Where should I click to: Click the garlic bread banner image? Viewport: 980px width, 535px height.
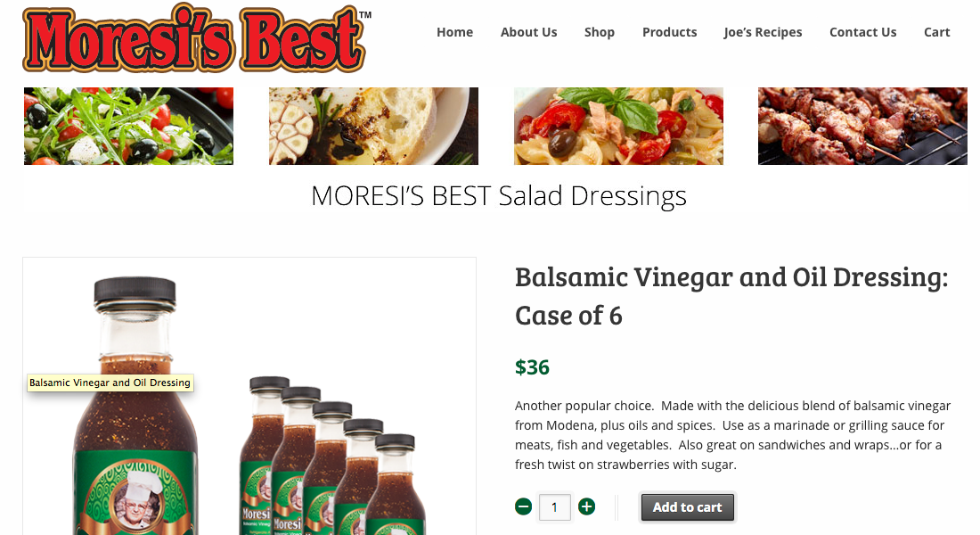[x=374, y=126]
